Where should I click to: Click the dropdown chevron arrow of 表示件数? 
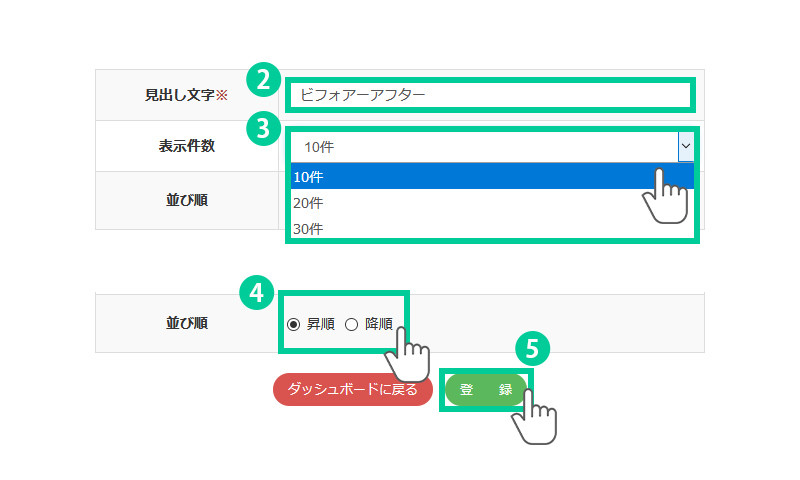coord(685,146)
